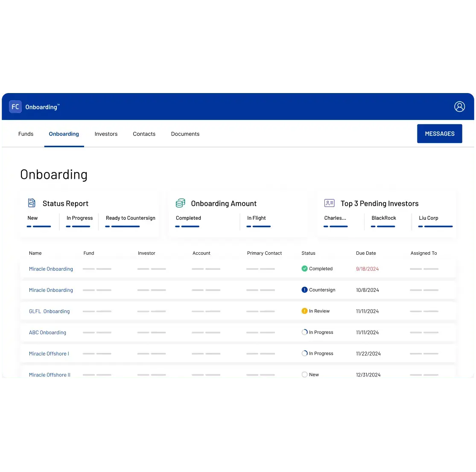Image resolution: width=476 pixels, height=472 pixels.
Task: Click the Completed progress bar under Onboarding Amount
Action: [187, 227]
